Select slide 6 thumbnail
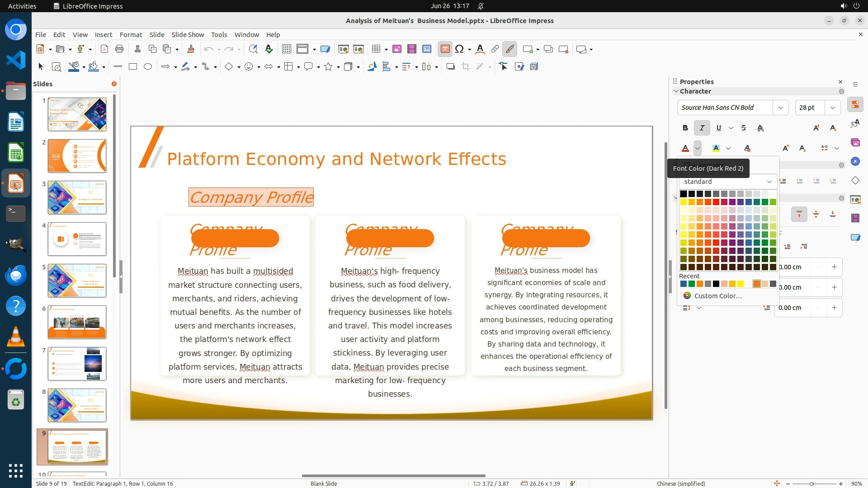 [x=77, y=322]
